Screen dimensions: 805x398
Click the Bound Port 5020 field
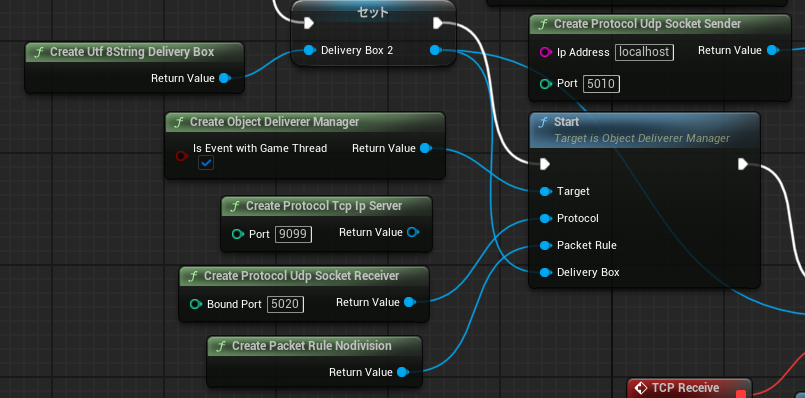(x=285, y=304)
